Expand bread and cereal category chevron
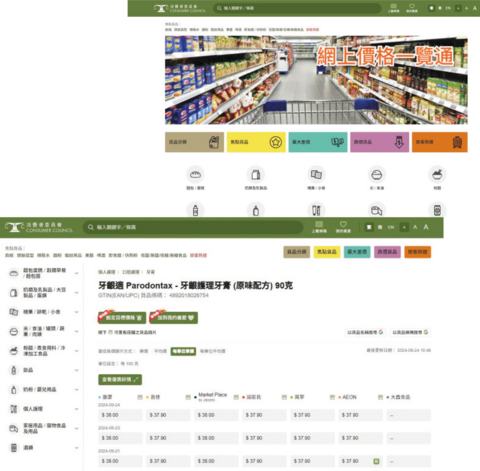 [77, 273]
